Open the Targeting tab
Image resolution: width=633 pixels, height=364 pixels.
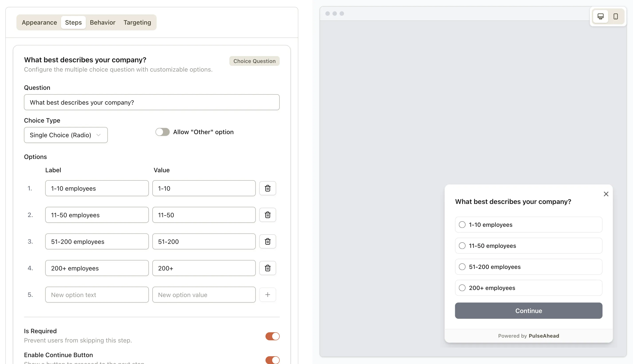pyautogui.click(x=137, y=22)
